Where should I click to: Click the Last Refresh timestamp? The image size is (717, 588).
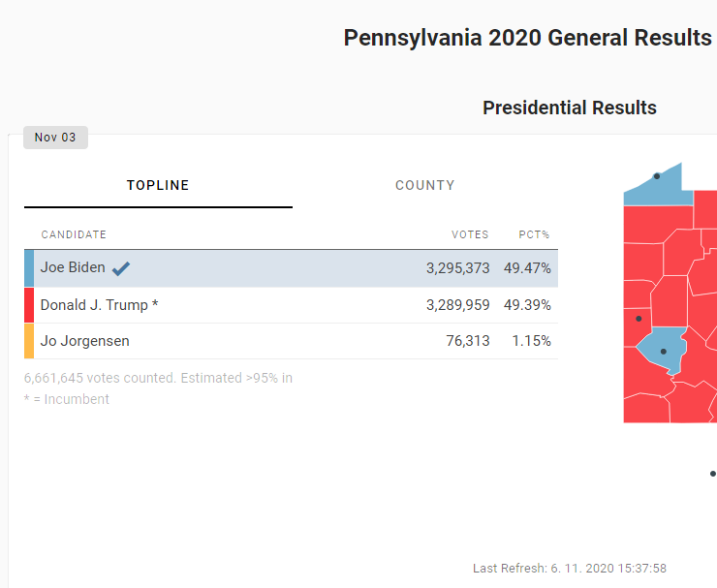click(570, 569)
